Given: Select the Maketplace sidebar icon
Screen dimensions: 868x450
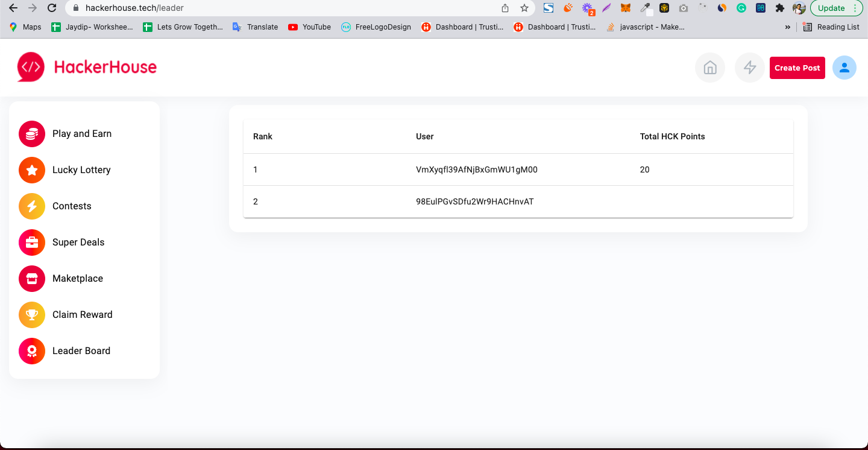Looking at the screenshot, I should pos(31,278).
